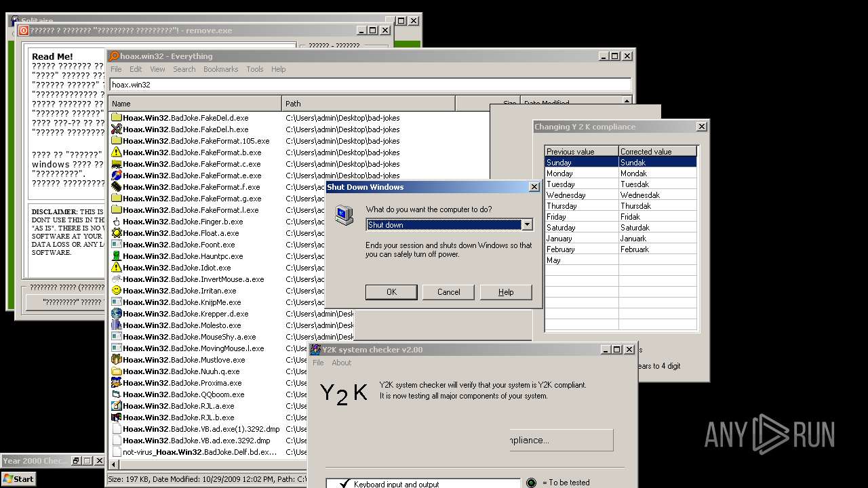Image resolution: width=868 pixels, height=488 pixels.
Task: Select the FakeFormat.105.exe folder icon
Action: pyautogui.click(x=117, y=141)
